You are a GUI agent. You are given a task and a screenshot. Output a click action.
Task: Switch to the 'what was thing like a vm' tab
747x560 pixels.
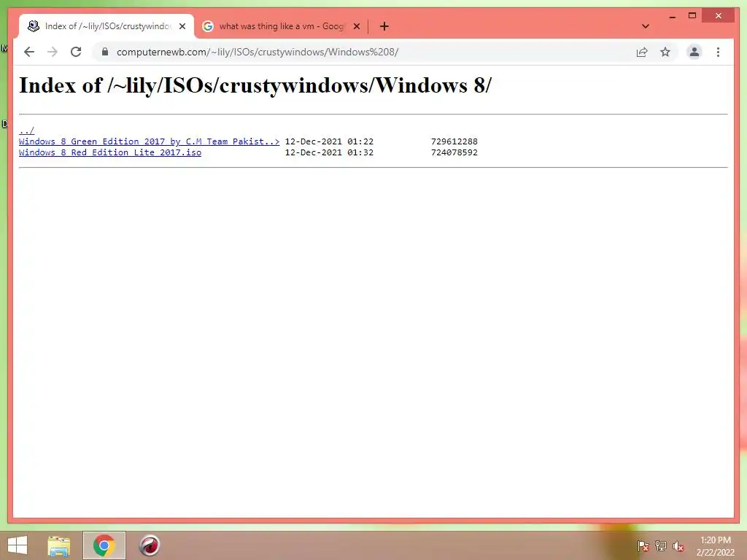point(281,26)
